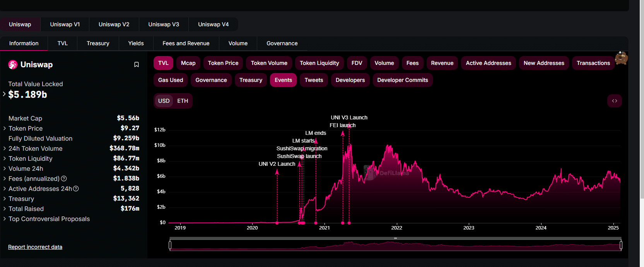Enable Volume on the chart
This screenshot has width=644, height=267.
point(384,63)
